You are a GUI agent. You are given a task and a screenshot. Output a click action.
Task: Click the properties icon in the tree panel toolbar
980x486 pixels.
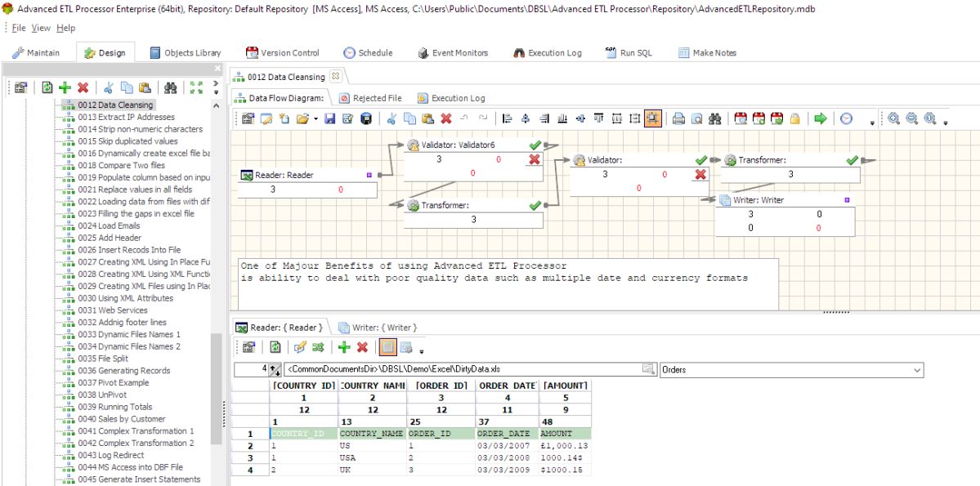(21, 87)
